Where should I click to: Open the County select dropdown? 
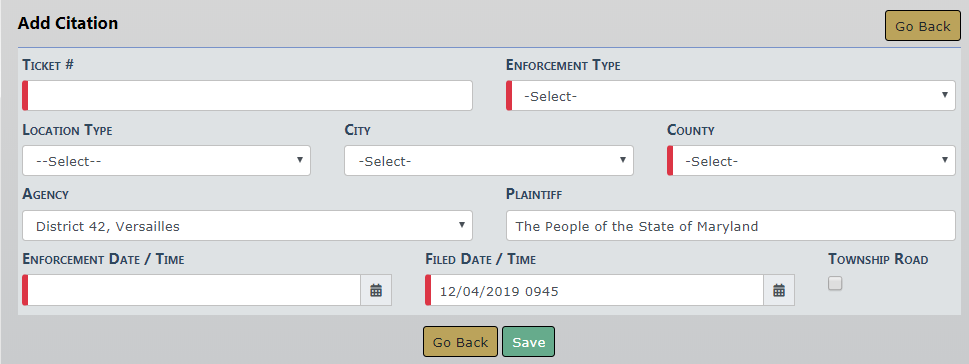click(x=811, y=161)
